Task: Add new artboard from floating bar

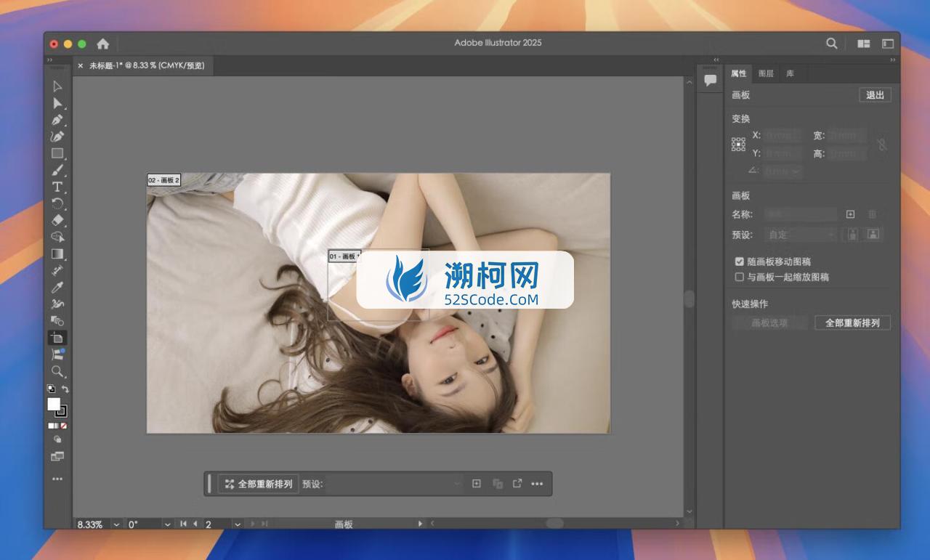Action: pyautogui.click(x=477, y=484)
